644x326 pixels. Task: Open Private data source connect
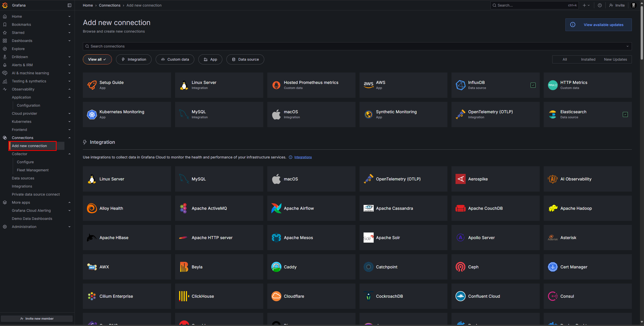pyautogui.click(x=36, y=194)
